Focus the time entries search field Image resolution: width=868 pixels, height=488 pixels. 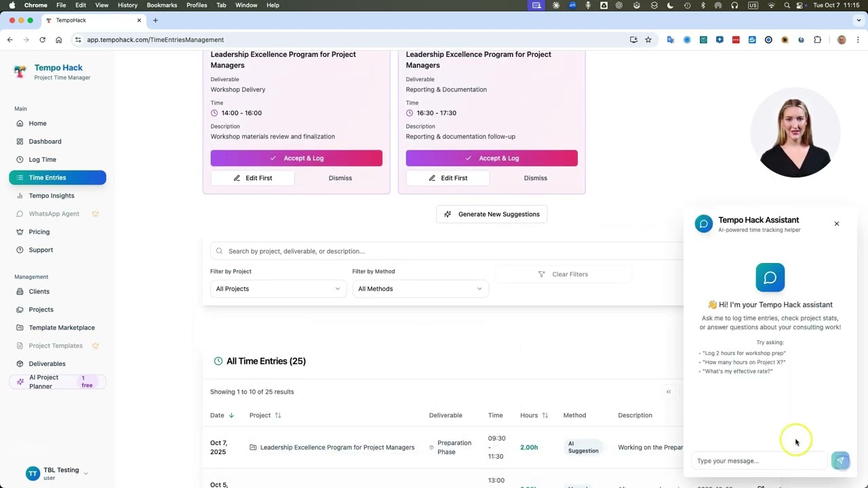pos(448,251)
